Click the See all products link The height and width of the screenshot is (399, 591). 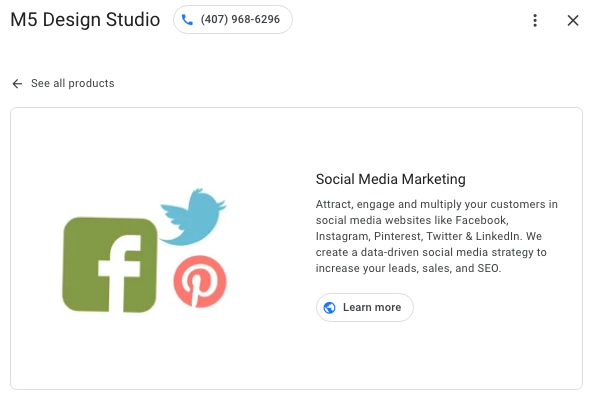click(72, 83)
